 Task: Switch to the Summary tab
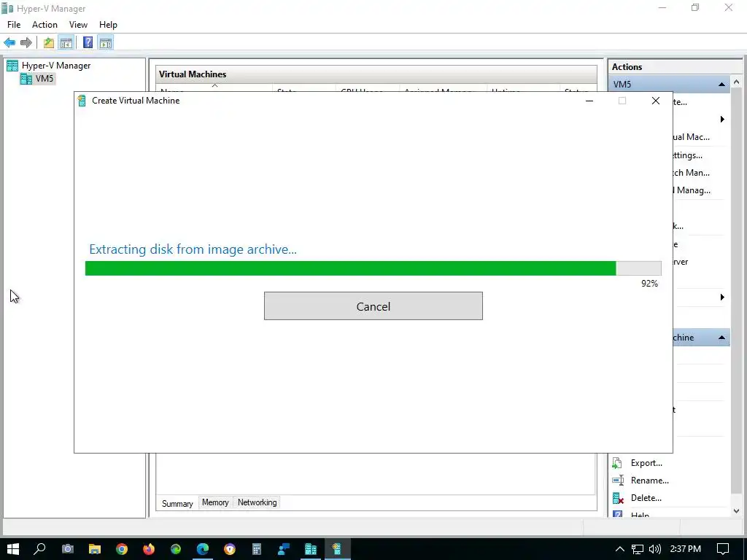[x=177, y=503]
